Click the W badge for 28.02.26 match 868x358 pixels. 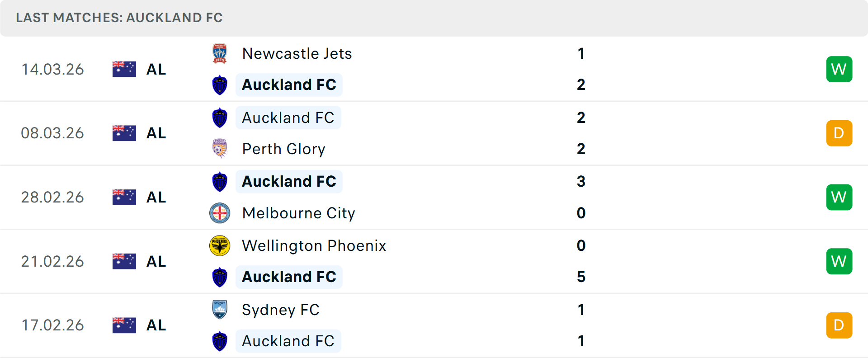pos(839,198)
